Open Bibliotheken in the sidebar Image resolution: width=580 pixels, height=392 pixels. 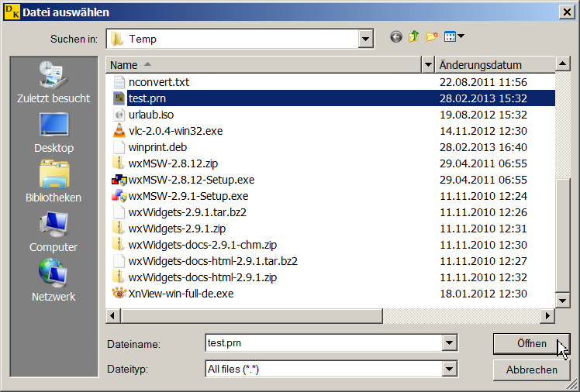tap(54, 182)
